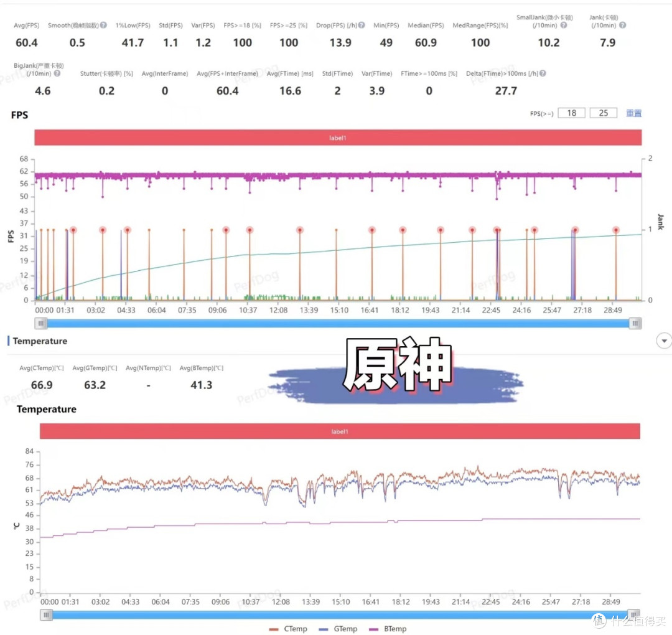Click the FPS chart heading
672x635 pixels.
pos(20,115)
